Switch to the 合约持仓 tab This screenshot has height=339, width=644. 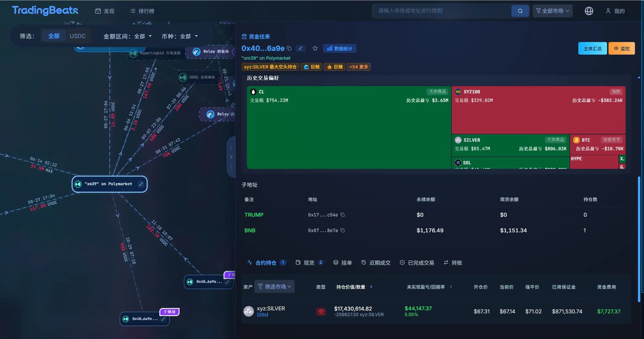tap(267, 263)
